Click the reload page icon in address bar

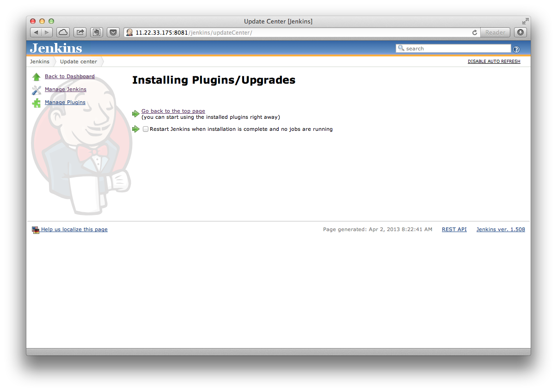474,33
